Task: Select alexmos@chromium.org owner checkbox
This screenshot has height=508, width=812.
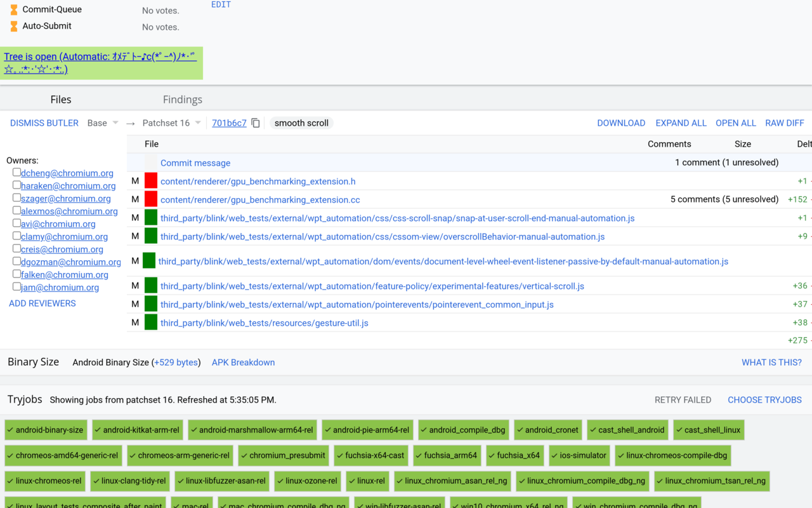Action: pos(16,210)
